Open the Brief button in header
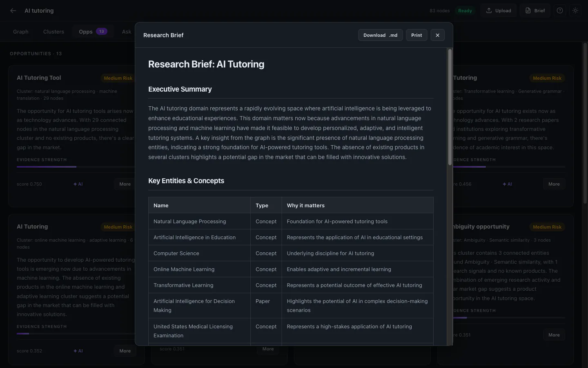The width and height of the screenshot is (588, 368). click(535, 11)
